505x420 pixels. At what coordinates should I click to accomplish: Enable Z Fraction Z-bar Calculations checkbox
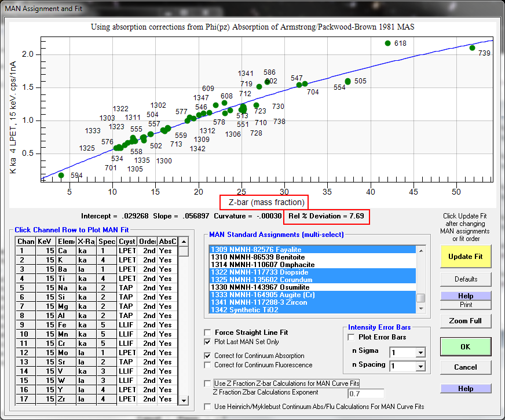coord(208,384)
